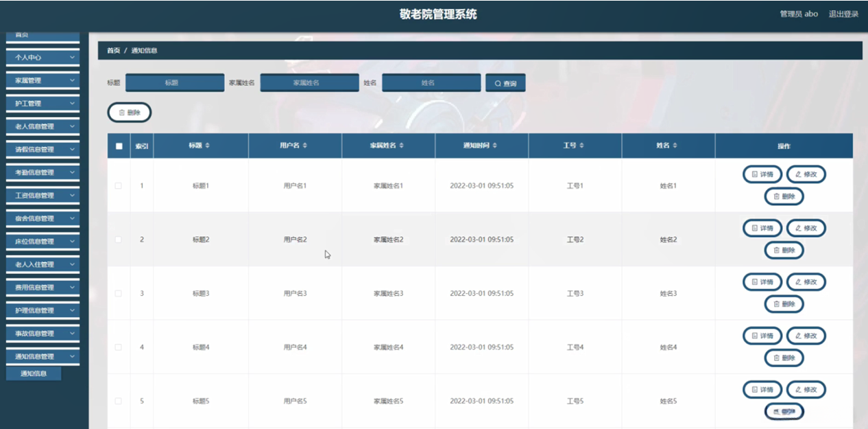Select checkbox for row 标题2

point(119,240)
